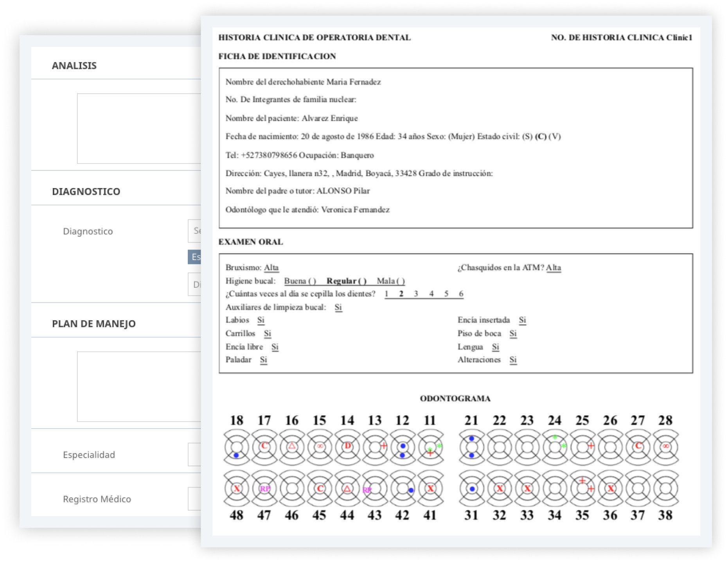This screenshot has width=728, height=563.
Task: Click the Especialidad label in back form
Action: point(89,455)
